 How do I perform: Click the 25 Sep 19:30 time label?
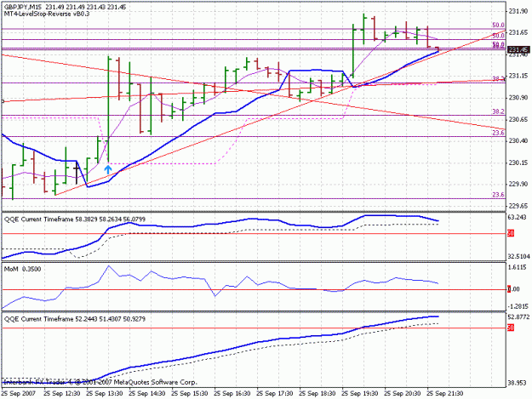360,394
